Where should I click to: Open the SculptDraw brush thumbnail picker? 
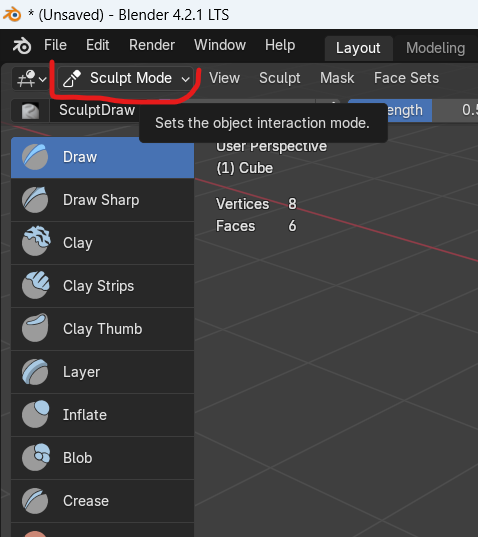coord(30,111)
